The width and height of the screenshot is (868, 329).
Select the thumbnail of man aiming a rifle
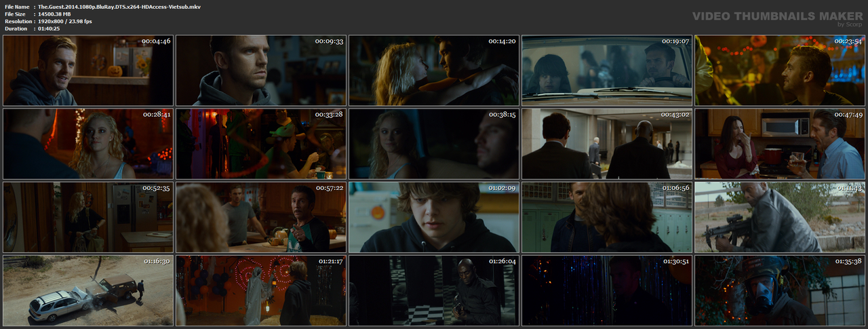(780, 217)
